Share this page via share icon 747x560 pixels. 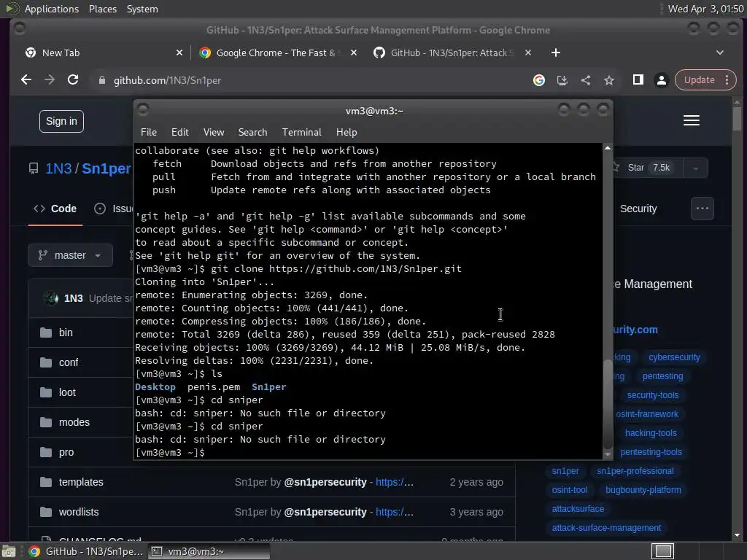coord(586,80)
